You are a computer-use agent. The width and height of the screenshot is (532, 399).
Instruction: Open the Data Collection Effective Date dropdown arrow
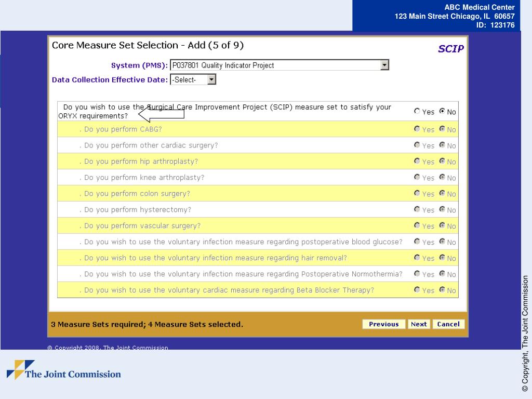click(x=211, y=79)
